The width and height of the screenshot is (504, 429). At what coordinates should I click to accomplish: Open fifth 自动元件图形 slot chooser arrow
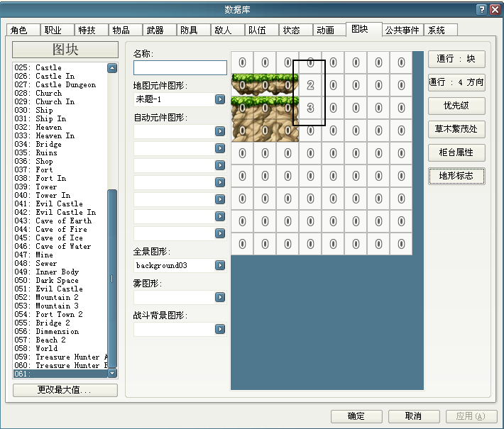(220, 199)
